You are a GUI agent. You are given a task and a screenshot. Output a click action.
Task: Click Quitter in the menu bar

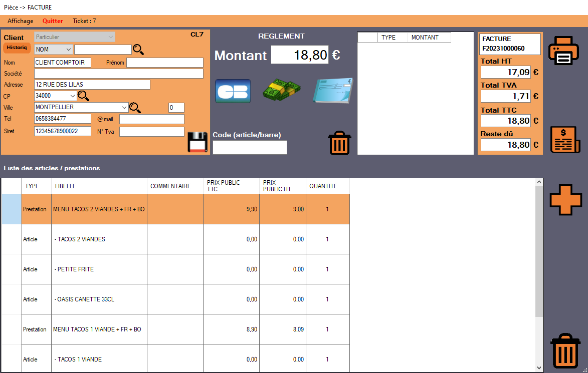click(53, 21)
